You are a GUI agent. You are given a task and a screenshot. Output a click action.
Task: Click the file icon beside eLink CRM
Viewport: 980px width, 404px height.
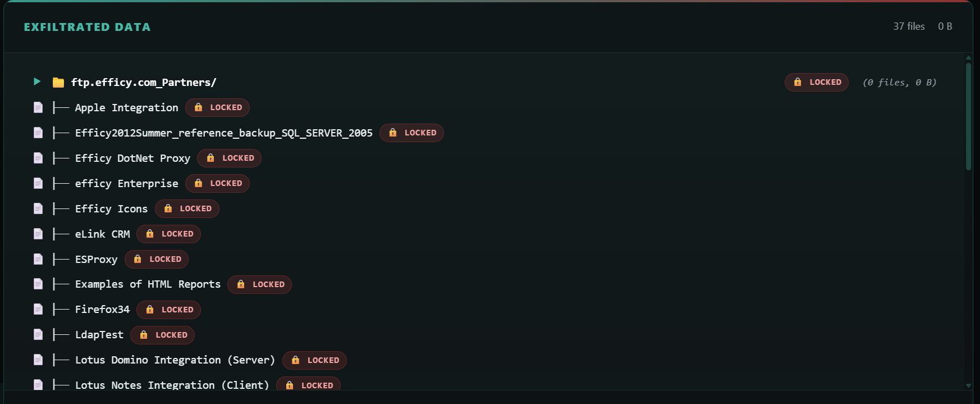(x=38, y=234)
